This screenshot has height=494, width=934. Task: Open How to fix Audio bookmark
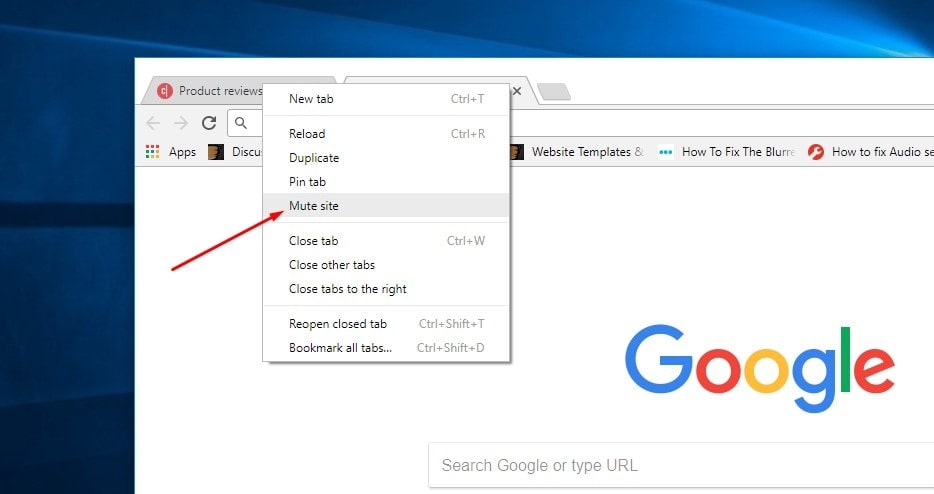(x=871, y=152)
